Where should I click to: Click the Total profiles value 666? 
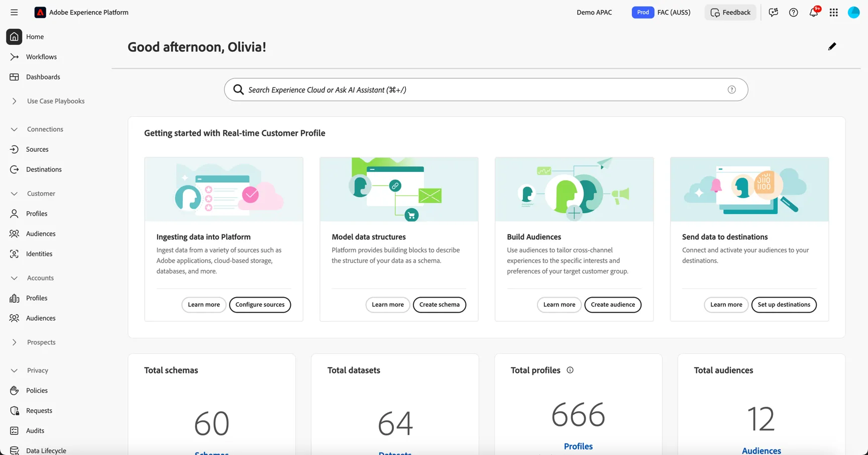pyautogui.click(x=578, y=415)
